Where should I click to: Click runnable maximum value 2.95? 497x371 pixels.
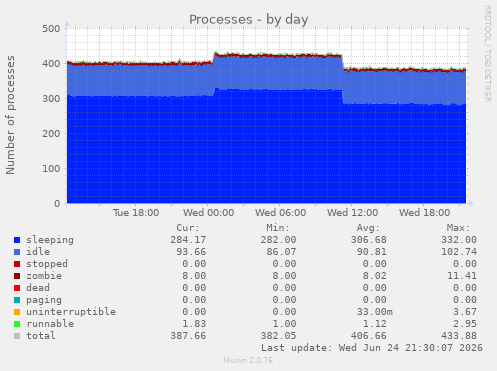point(465,324)
